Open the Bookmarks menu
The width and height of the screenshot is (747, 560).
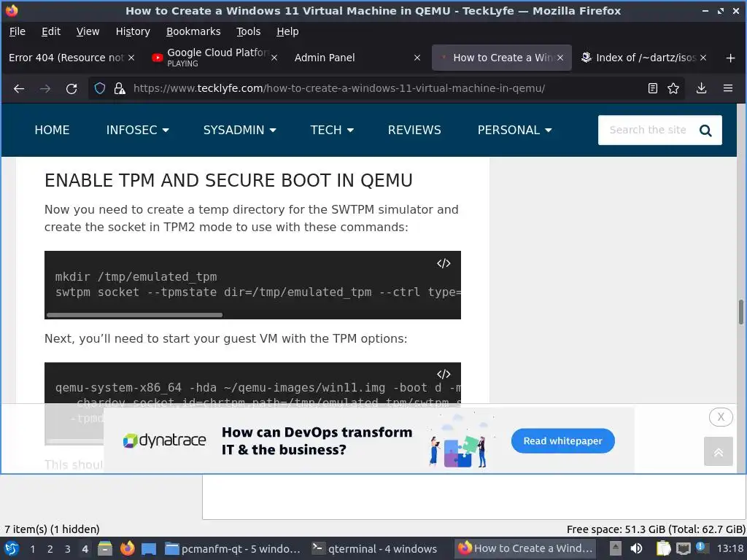(193, 31)
